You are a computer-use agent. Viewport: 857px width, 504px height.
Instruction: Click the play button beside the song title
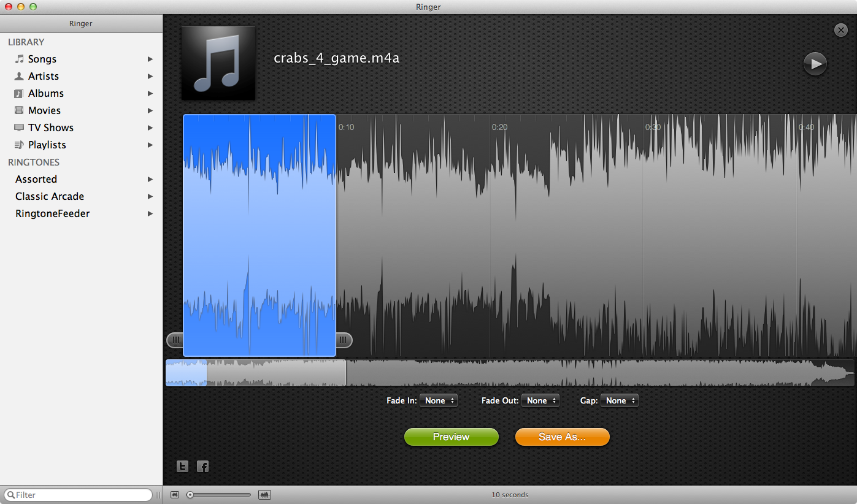[x=815, y=64]
